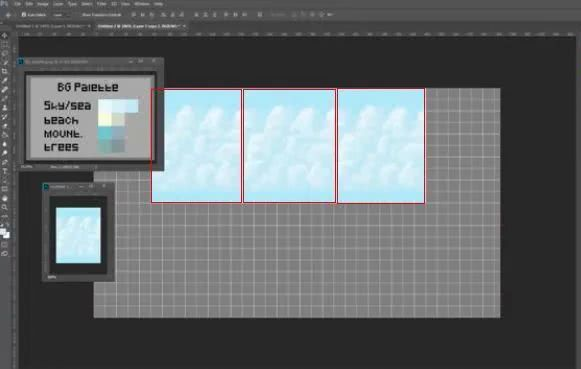The width and height of the screenshot is (581, 369).
Task: Click distribute top edges icon in options bar
Action: 196,15
